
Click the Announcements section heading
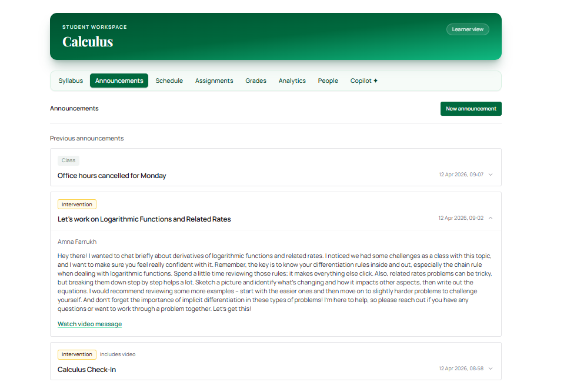click(x=74, y=108)
